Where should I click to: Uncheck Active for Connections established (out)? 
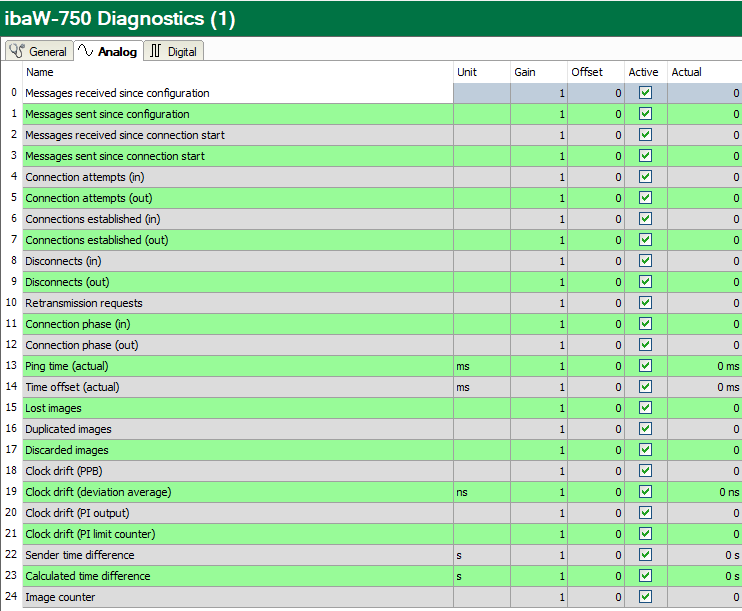(x=645, y=239)
